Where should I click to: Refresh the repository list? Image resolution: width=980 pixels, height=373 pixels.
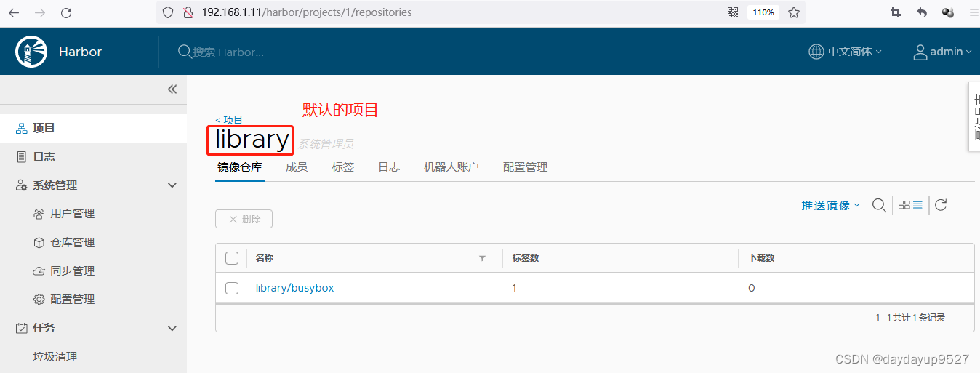pyautogui.click(x=941, y=205)
